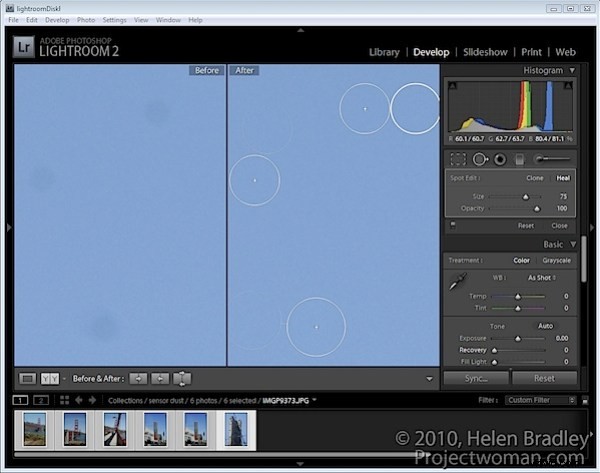Viewport: 600px width, 473px height.
Task: Click the Temp slider handle
Action: 518,296
